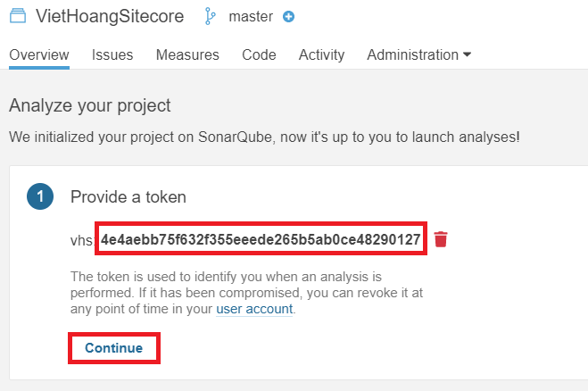Click the Analyze your project heading
Screen dimensions: 588x391
(x=89, y=106)
